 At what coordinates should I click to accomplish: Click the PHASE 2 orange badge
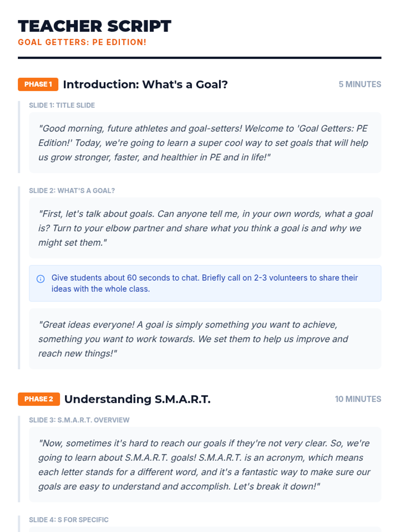pyautogui.click(x=39, y=399)
